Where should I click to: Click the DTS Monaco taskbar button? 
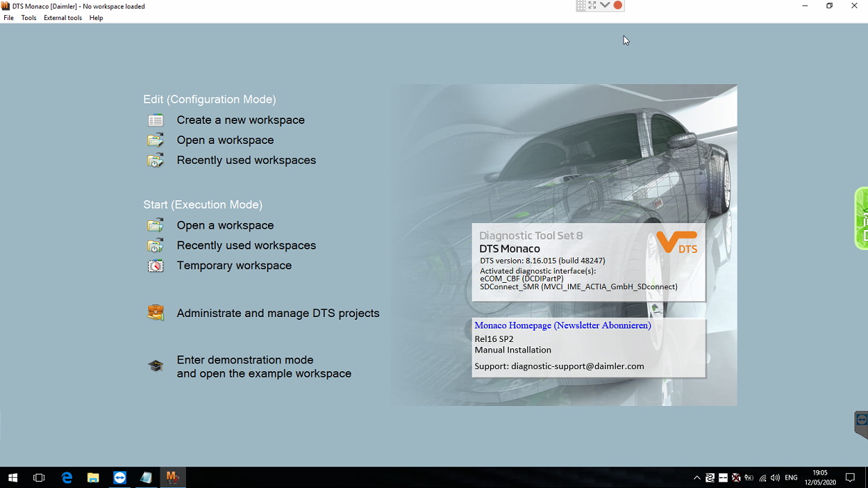click(x=172, y=477)
